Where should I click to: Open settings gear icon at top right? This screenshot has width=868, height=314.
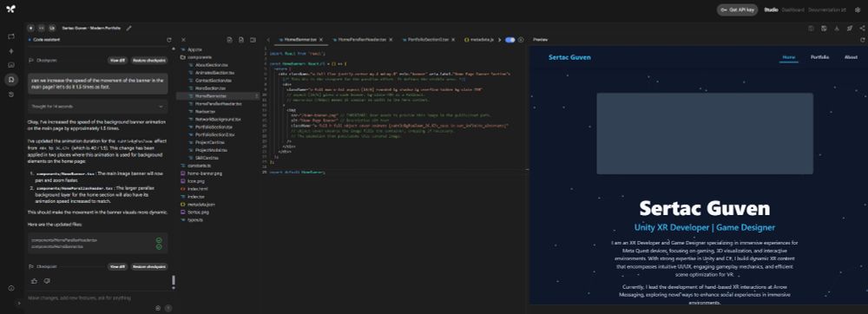[x=858, y=10]
